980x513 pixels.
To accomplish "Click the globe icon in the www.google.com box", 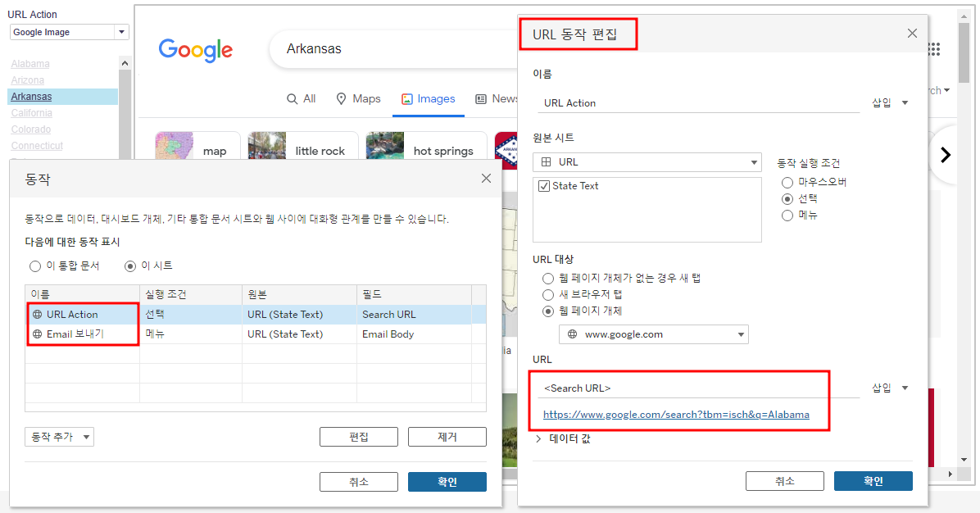I will [x=572, y=334].
